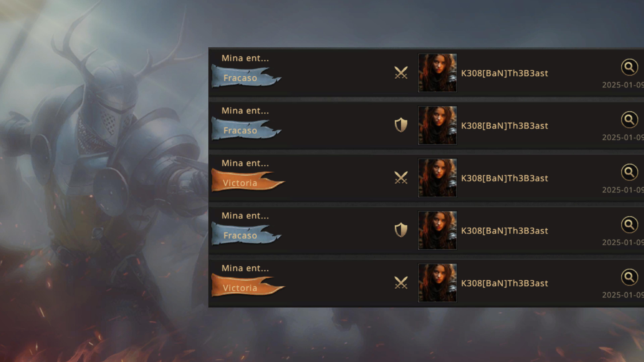View details of second report via magnifier
This screenshot has width=644, height=362.
pyautogui.click(x=629, y=120)
